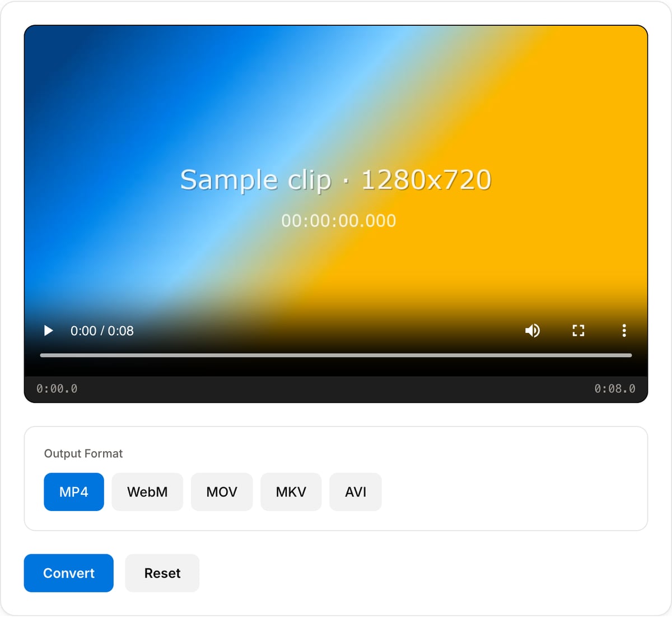
Task: Click the Output Format label
Action: pyautogui.click(x=83, y=453)
